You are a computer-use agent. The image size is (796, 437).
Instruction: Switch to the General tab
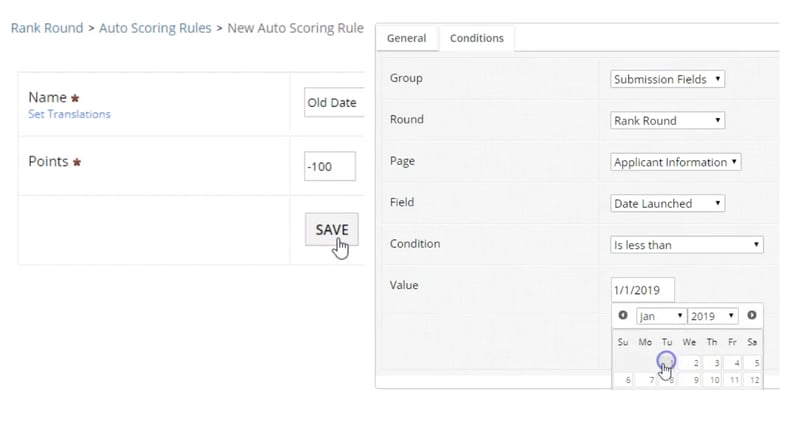tap(406, 38)
